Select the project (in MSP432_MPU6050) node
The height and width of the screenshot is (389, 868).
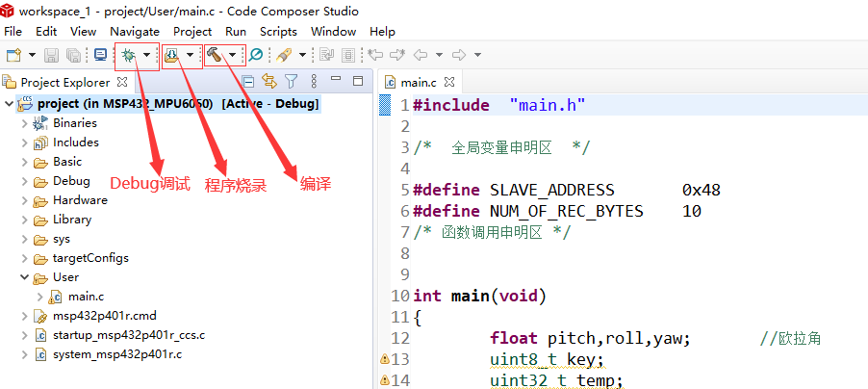178,104
